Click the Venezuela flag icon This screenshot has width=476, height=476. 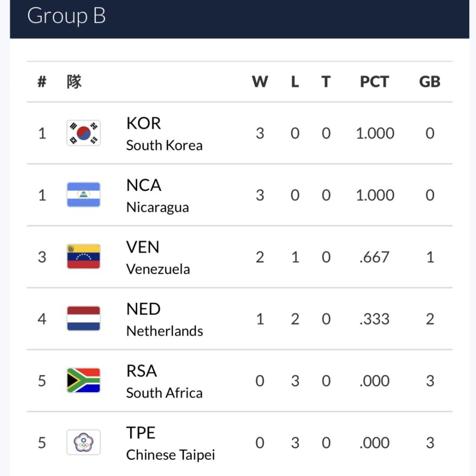(x=83, y=257)
